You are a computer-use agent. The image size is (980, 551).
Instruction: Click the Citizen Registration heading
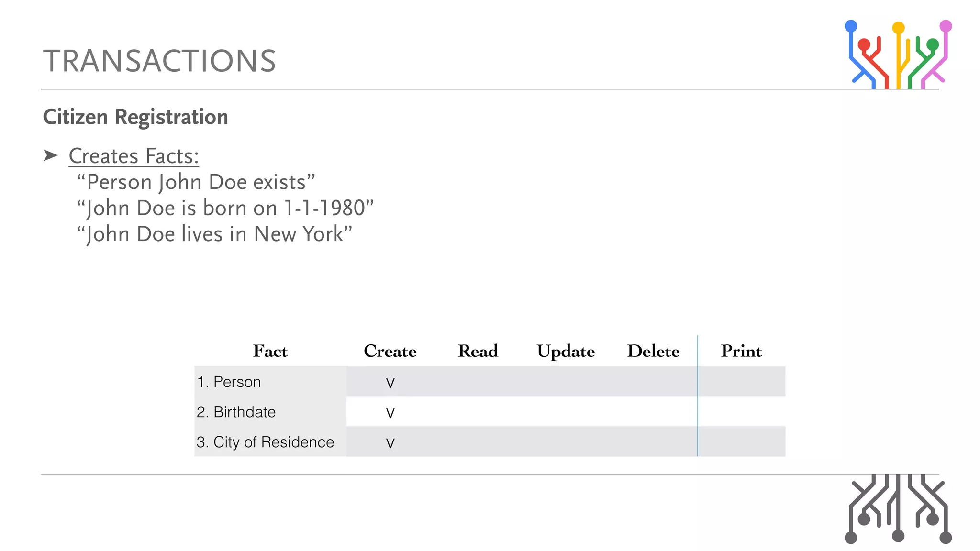(135, 117)
